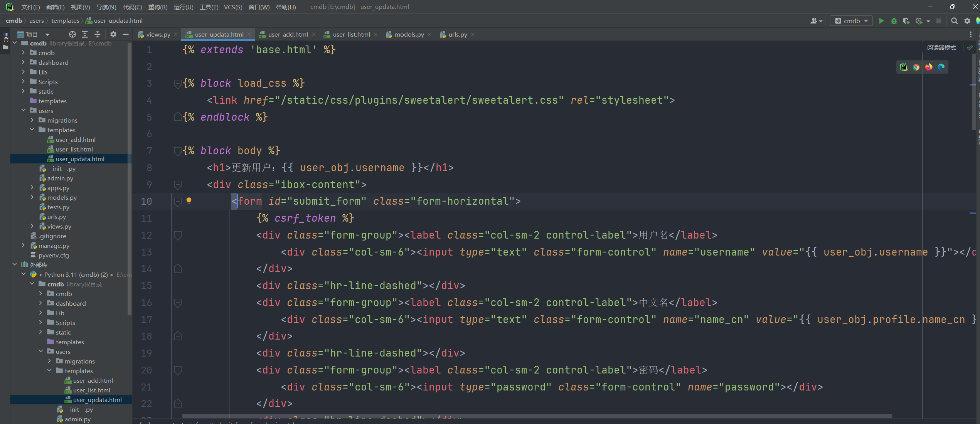This screenshot has height=424, width=980.
Task: Collapse the cmdb root node at the top of the tree
Action: [x=15, y=43]
